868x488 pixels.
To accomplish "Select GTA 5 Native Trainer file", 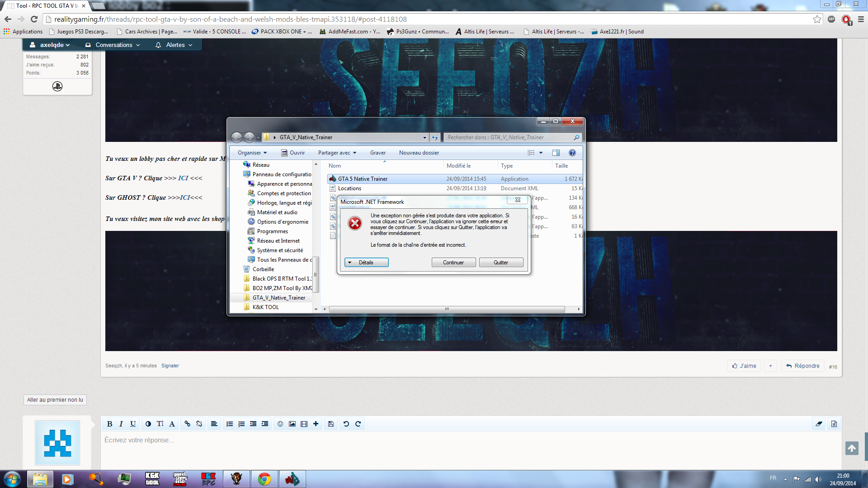I will coord(454,179).
